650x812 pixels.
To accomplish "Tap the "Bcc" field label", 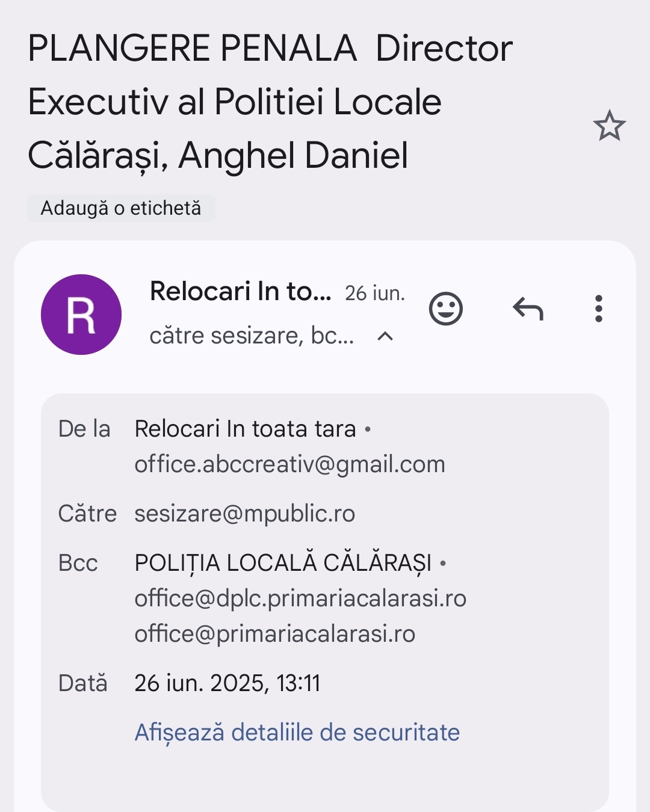I will pyautogui.click(x=78, y=563).
